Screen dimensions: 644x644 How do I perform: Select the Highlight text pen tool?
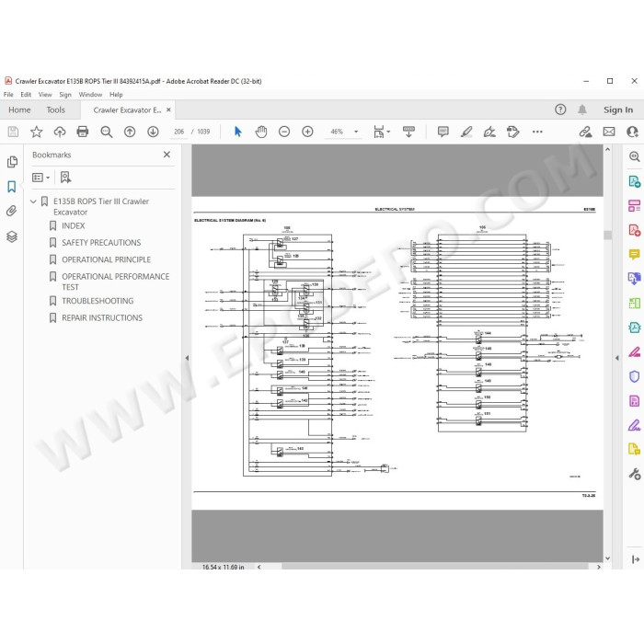tap(466, 132)
